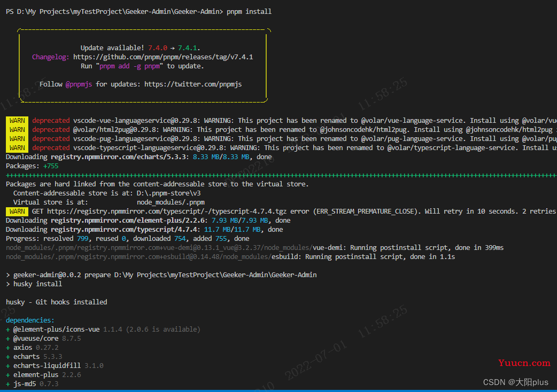
Task: Click the 'pnpm add -g pnpm' command text
Action: click(x=130, y=66)
